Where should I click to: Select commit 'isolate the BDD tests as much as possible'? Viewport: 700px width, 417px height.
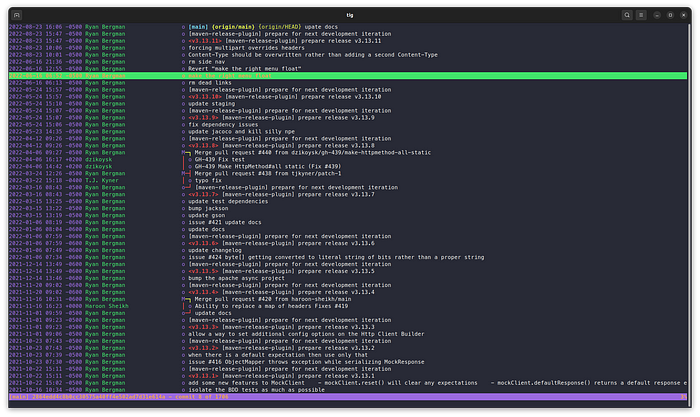256,390
